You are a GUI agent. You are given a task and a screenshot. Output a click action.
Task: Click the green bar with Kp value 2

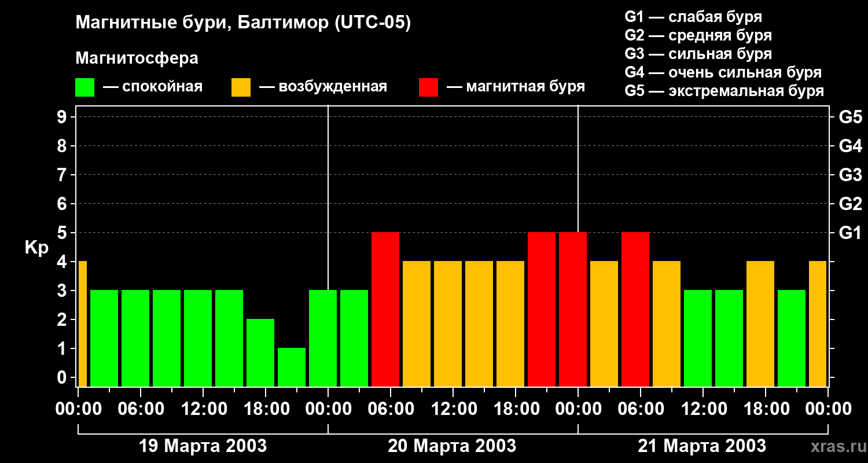pyautogui.click(x=260, y=352)
